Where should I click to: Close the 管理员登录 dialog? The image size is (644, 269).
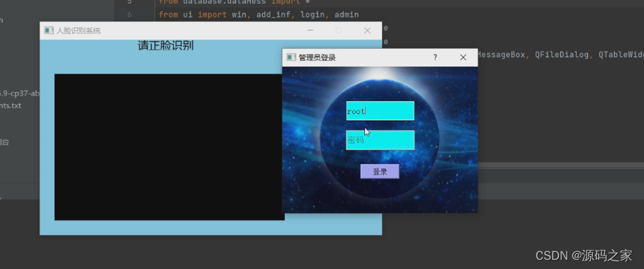(463, 57)
